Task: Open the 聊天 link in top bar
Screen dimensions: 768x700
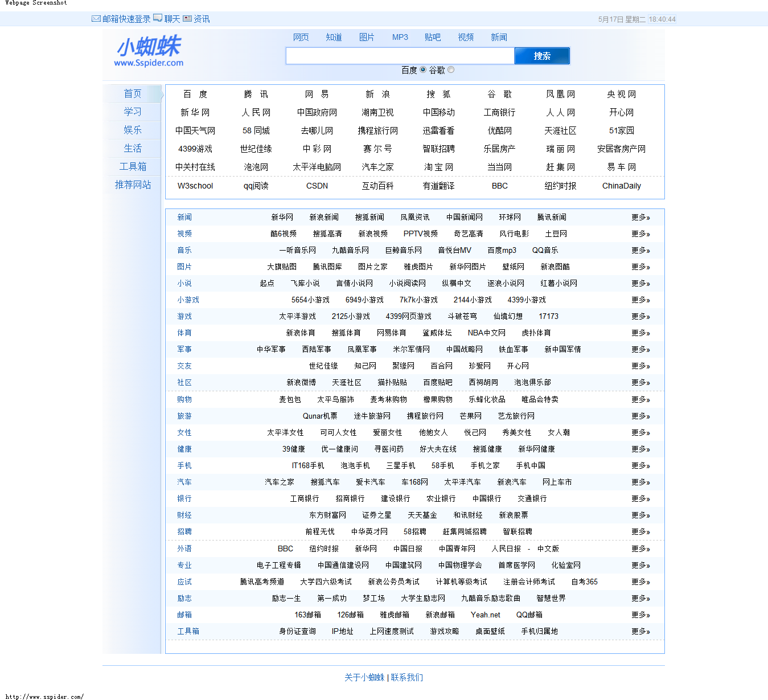Action: pyautogui.click(x=173, y=19)
